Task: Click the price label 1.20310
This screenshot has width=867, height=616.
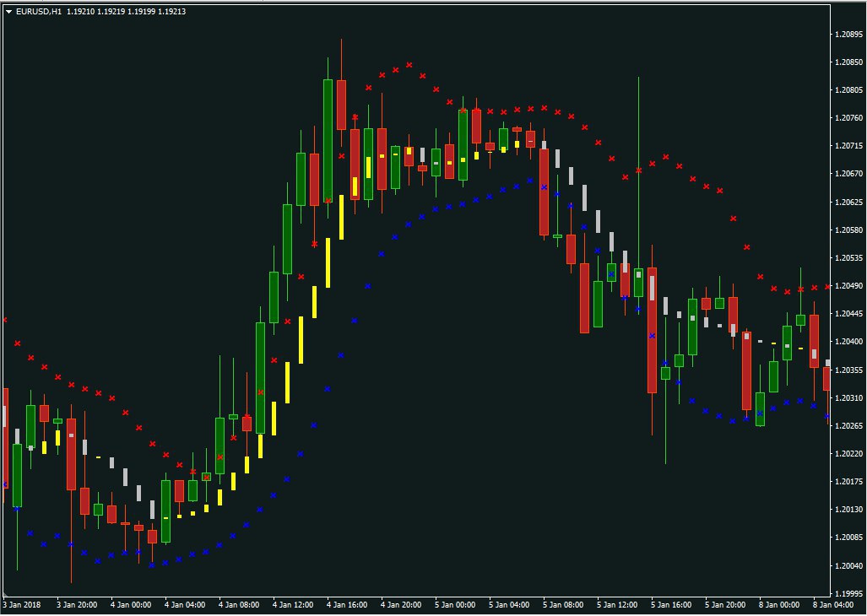Action: (848, 397)
